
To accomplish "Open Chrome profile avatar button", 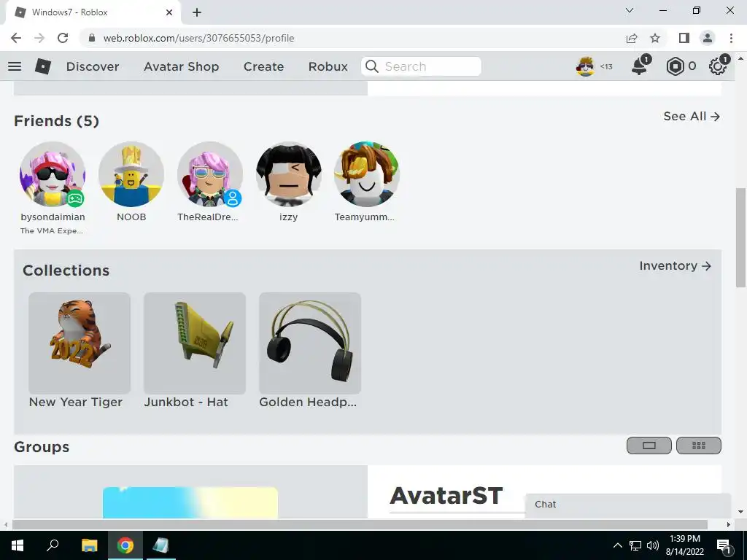I will click(708, 38).
